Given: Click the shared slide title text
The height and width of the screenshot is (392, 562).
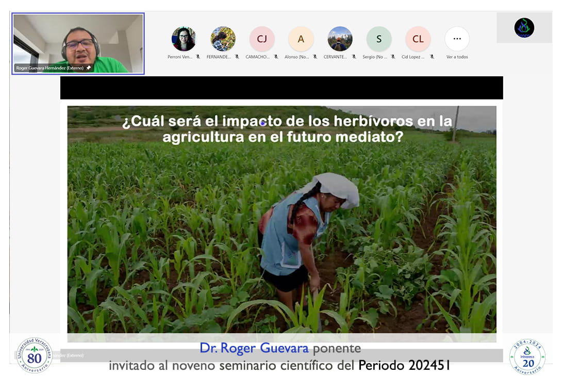Looking at the screenshot, I should pos(287,129).
